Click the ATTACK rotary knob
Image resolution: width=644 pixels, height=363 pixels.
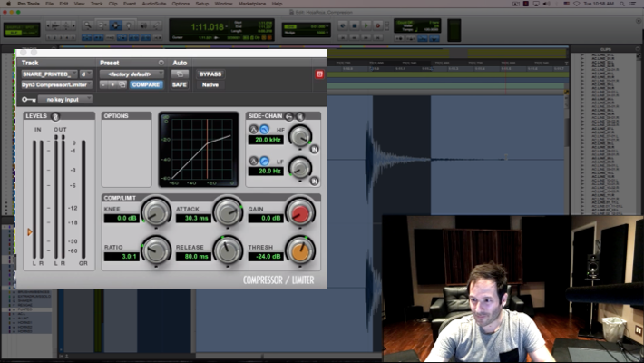click(x=228, y=212)
